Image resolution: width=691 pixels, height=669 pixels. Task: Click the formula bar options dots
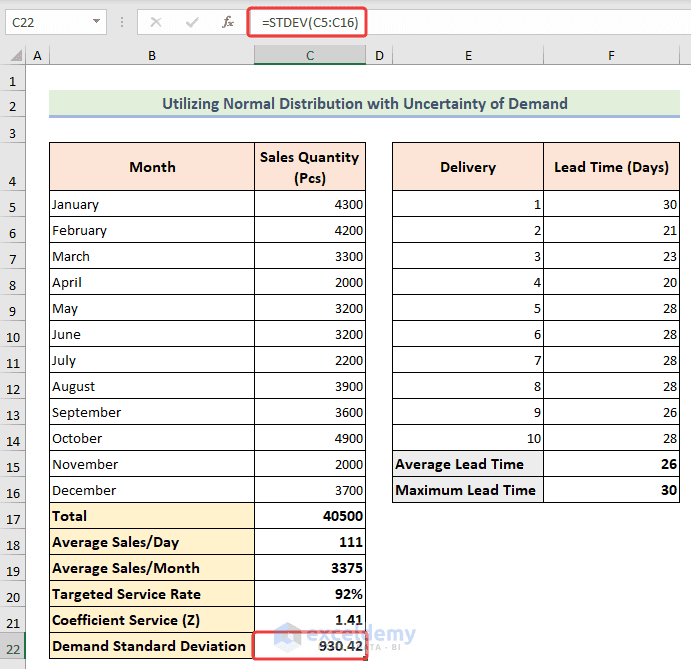[x=122, y=22]
